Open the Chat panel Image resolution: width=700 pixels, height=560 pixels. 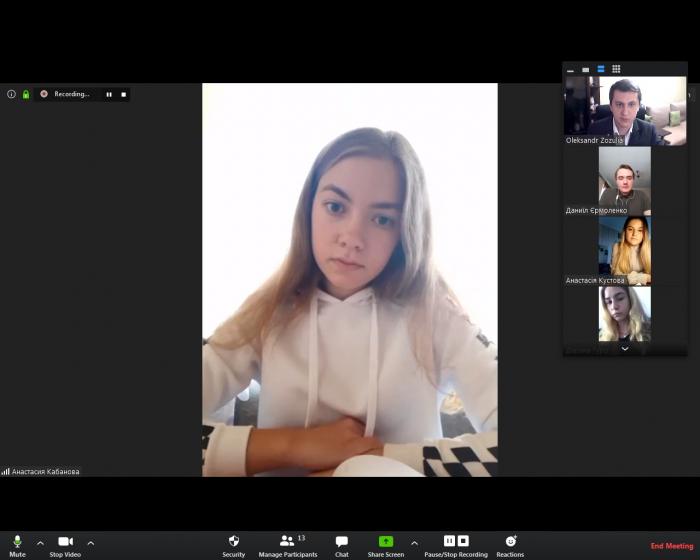coord(342,542)
